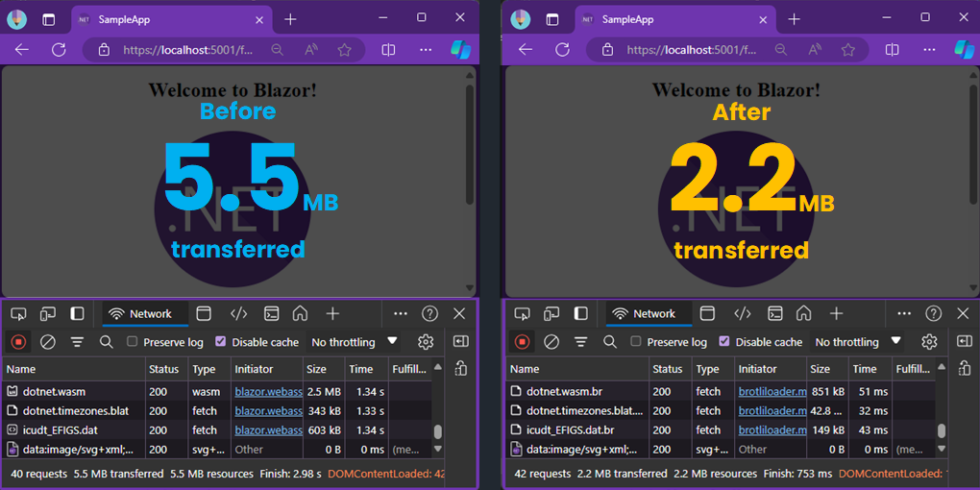Image resolution: width=980 pixels, height=490 pixels.
Task: Click the favorites star in right address bar
Action: pos(848,50)
